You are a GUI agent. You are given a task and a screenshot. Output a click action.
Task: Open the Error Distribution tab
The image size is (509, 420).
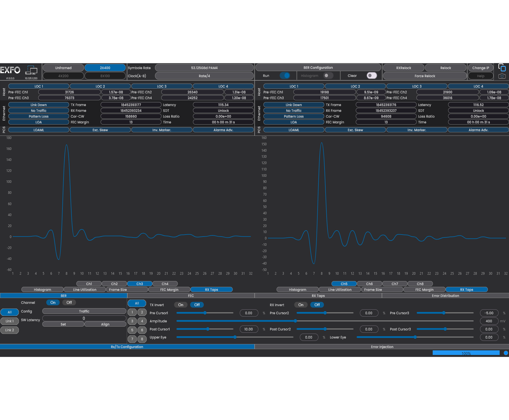tap(445, 296)
